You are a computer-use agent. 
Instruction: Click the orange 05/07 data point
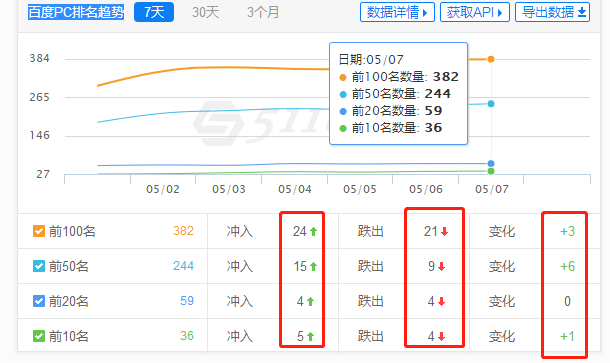click(x=491, y=59)
